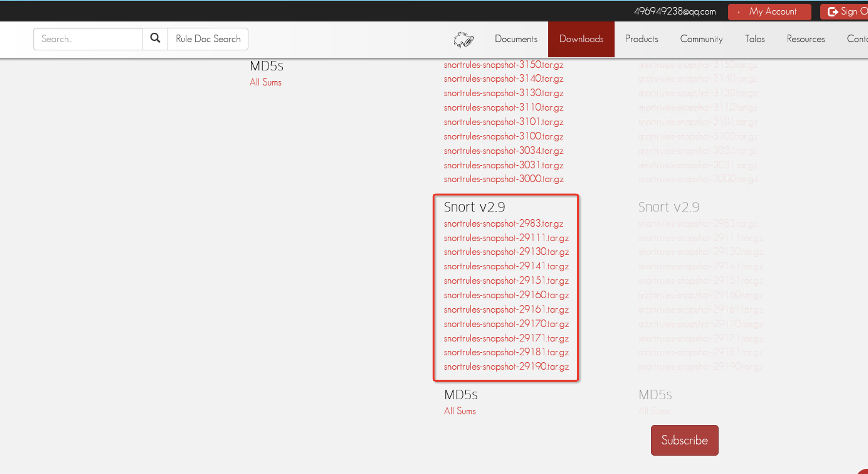Open Rule Doc Search
Image resolution: width=868 pixels, height=474 pixels.
pos(208,39)
